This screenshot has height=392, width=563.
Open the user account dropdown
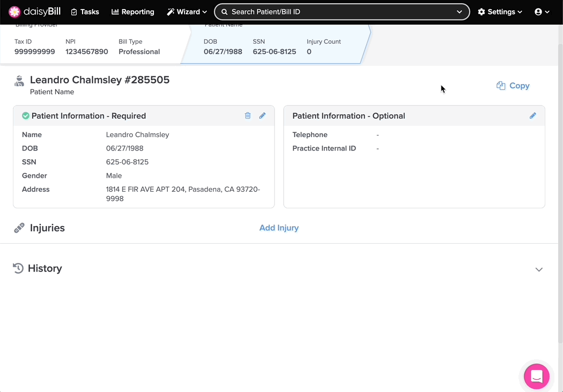click(542, 12)
